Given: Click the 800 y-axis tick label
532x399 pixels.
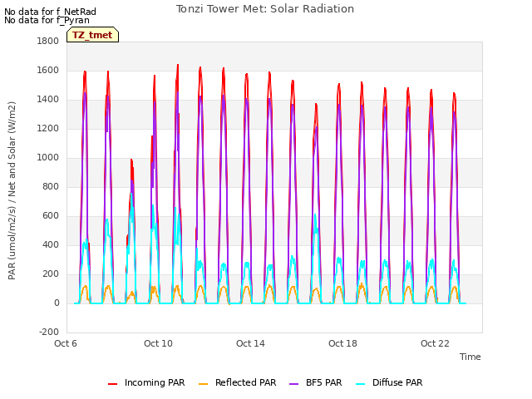Looking at the screenshot, I should 51,186.
